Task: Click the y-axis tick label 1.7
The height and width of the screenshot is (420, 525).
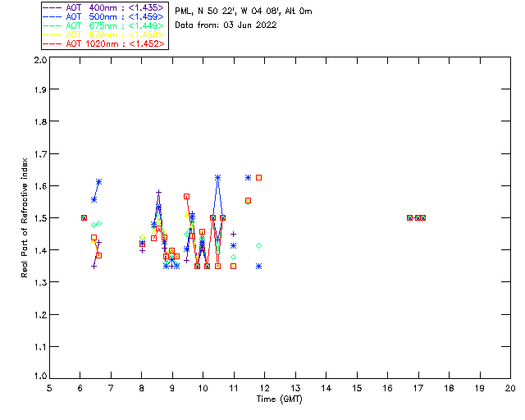Action: point(40,154)
